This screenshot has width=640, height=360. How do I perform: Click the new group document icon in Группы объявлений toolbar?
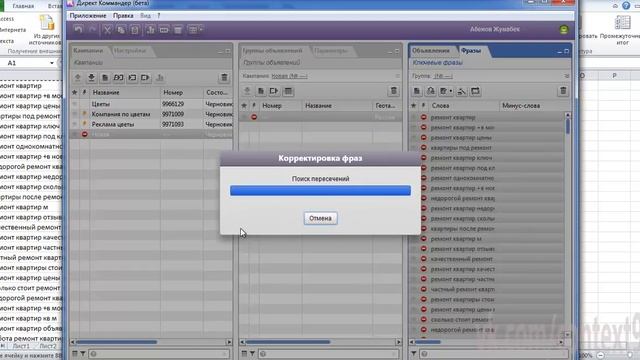tap(261, 91)
